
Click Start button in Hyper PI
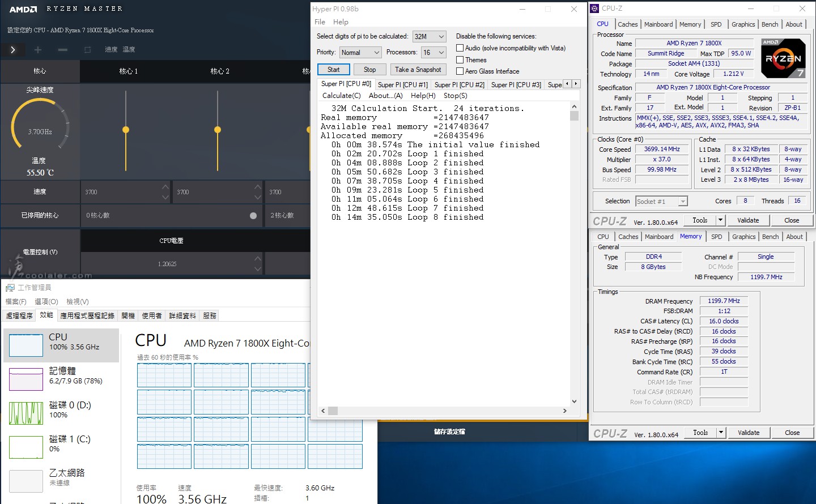tap(334, 70)
